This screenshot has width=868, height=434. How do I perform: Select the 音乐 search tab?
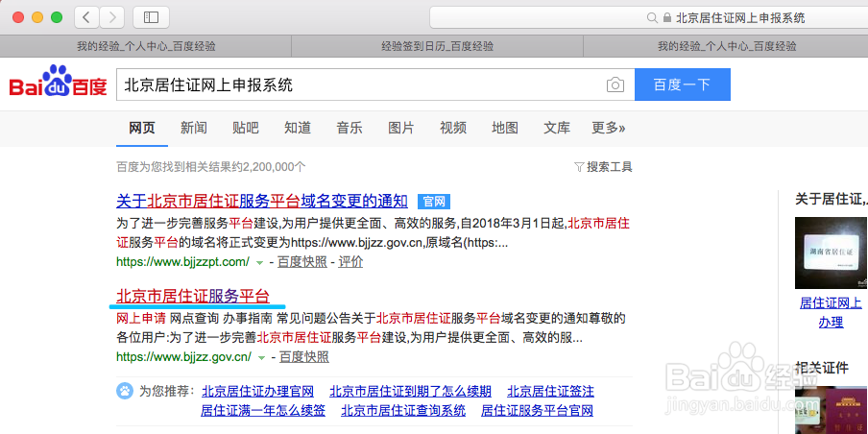tap(350, 129)
